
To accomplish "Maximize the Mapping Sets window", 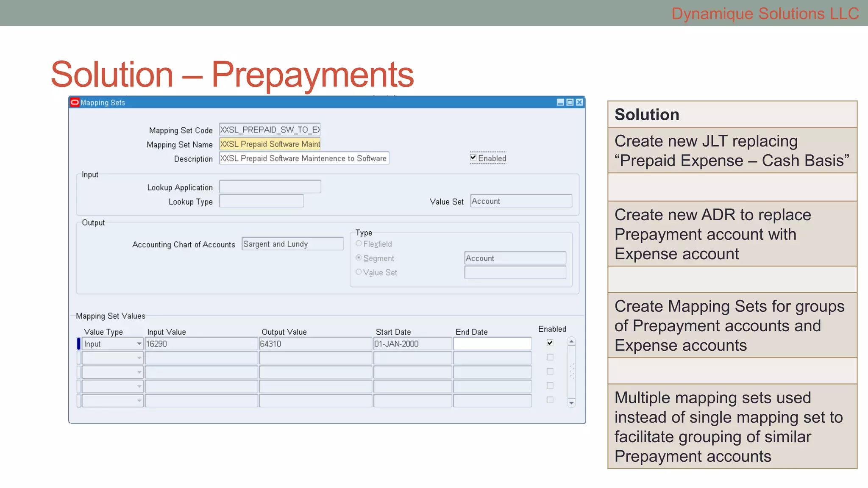I will [570, 103].
